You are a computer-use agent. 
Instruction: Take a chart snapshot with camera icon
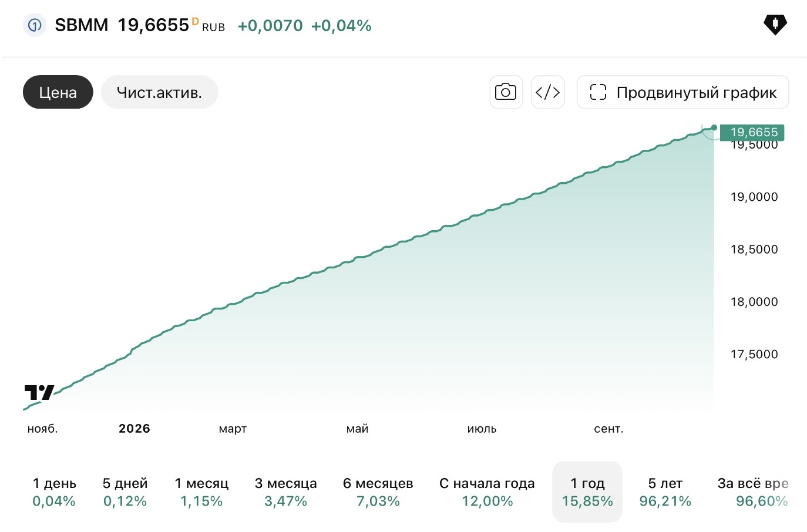506,92
